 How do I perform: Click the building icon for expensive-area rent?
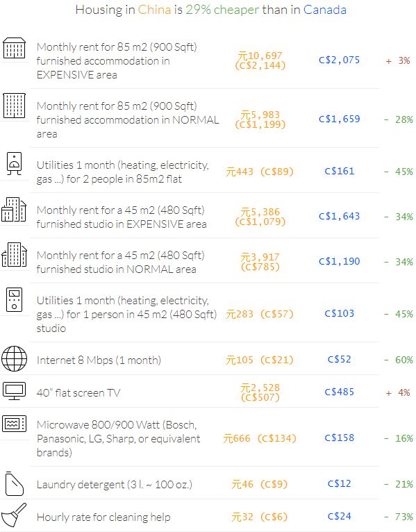point(15,48)
